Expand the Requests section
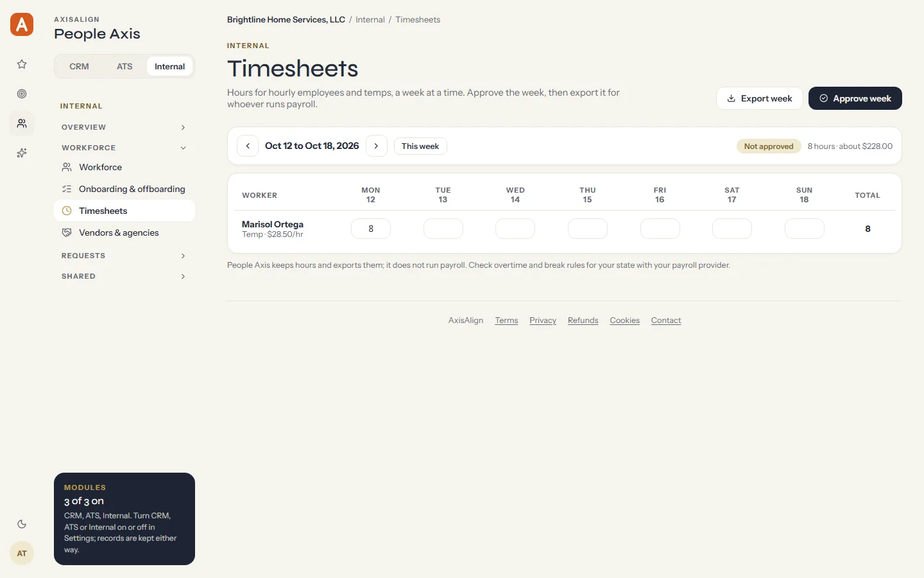 (x=124, y=256)
